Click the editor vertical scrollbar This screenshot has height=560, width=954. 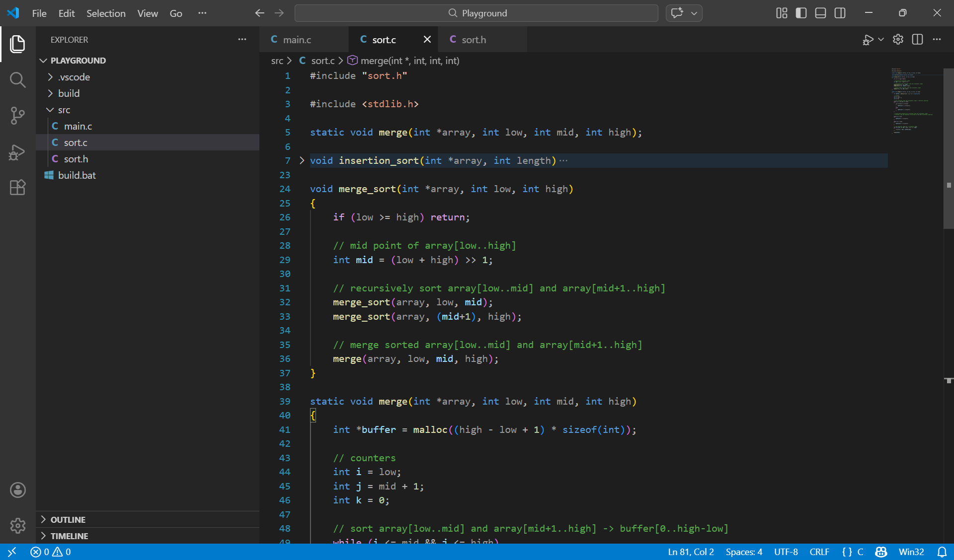pyautogui.click(x=949, y=149)
